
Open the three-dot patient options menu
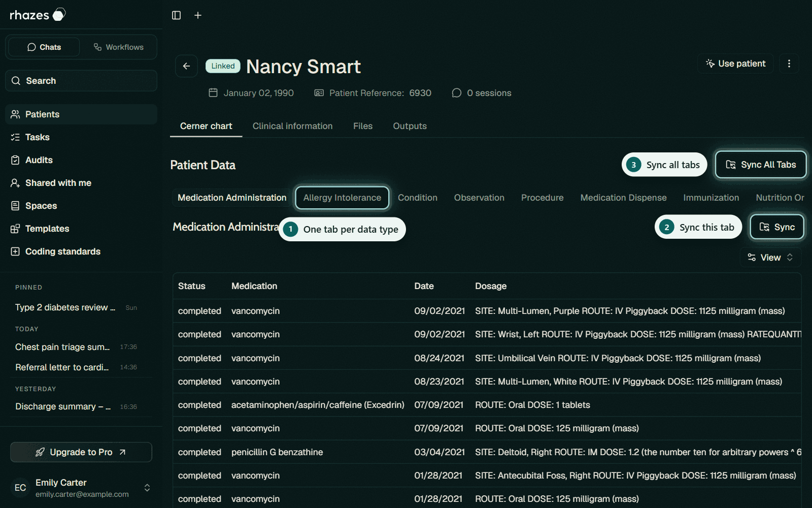pyautogui.click(x=789, y=63)
